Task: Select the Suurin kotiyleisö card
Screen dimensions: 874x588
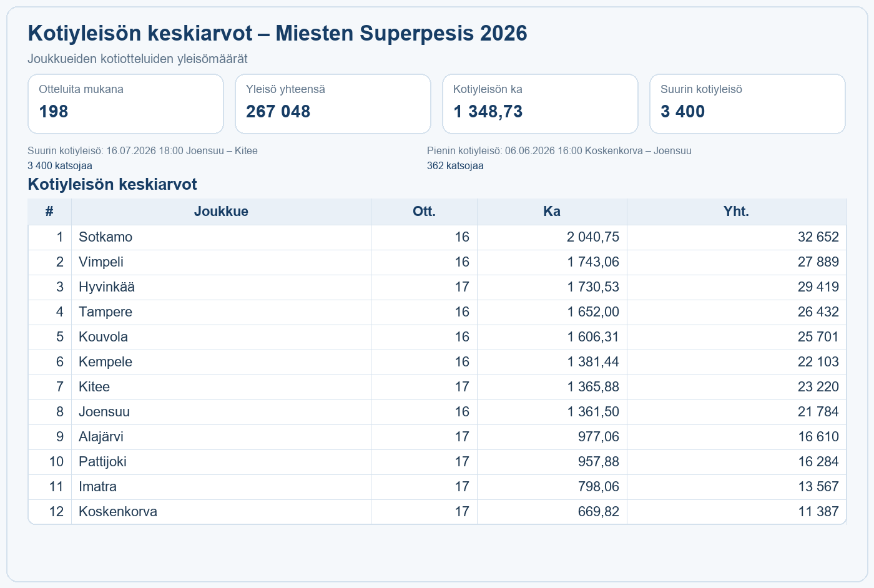Action: pyautogui.click(x=747, y=104)
